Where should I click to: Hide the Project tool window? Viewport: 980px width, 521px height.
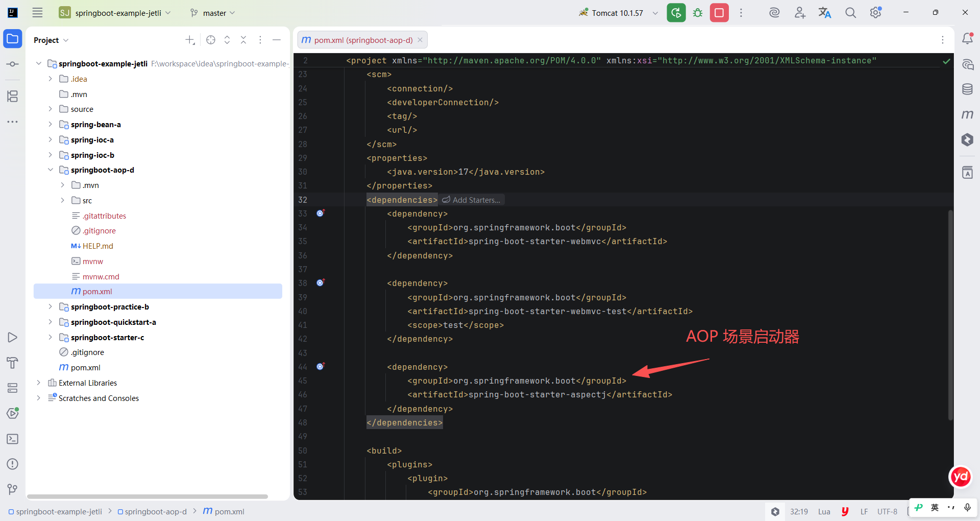pos(277,40)
